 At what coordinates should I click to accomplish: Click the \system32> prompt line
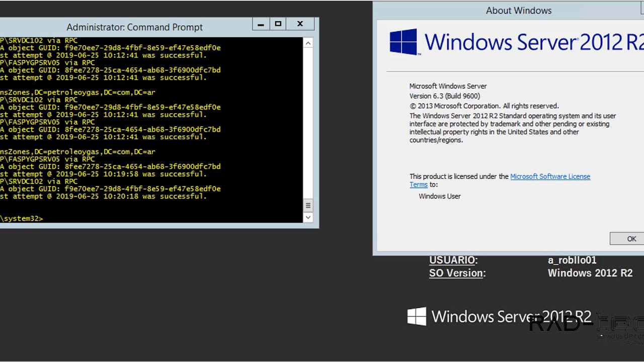[22, 219]
